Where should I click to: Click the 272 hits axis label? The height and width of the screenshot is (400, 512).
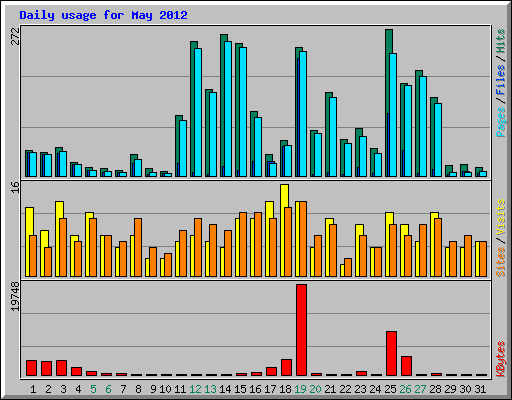pyautogui.click(x=15, y=37)
